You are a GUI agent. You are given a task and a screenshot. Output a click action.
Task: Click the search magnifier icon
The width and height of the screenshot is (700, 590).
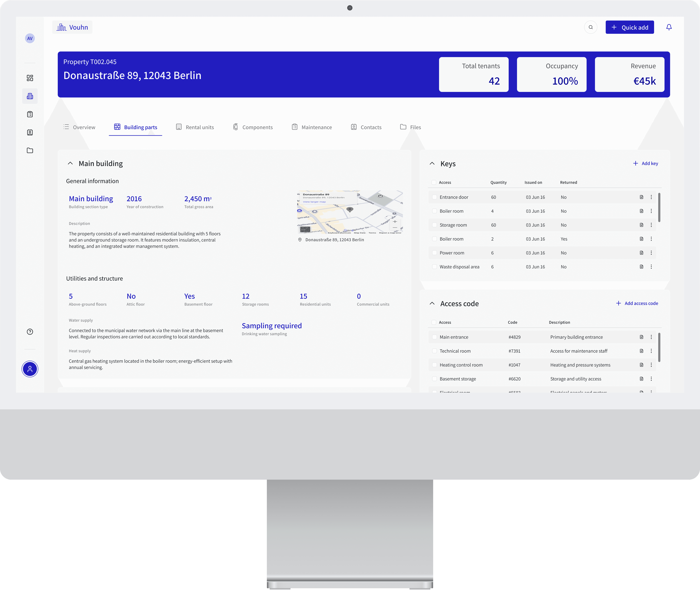click(590, 27)
